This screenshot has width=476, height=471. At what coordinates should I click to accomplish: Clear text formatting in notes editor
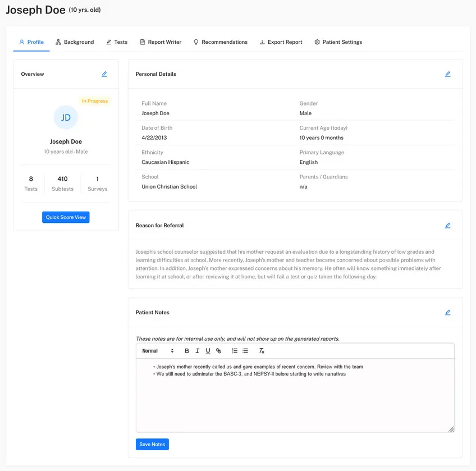pos(262,351)
